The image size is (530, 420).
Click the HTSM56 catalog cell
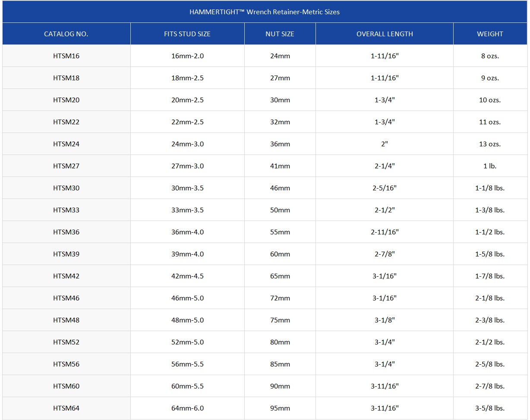[66, 364]
